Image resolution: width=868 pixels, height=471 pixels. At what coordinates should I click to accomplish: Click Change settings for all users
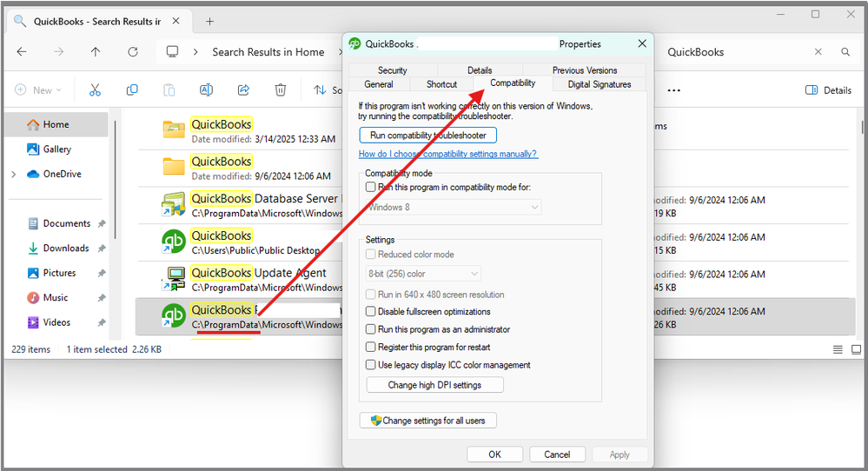pos(427,421)
